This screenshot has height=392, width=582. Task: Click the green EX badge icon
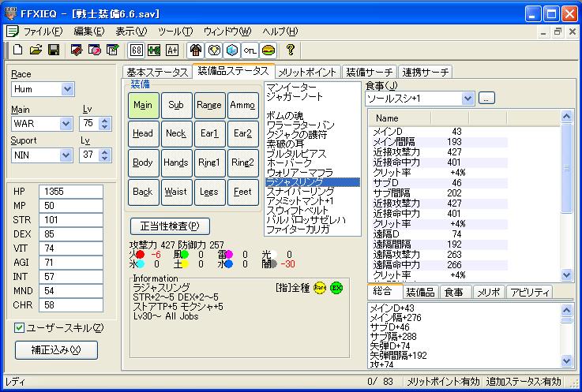[x=336, y=288]
